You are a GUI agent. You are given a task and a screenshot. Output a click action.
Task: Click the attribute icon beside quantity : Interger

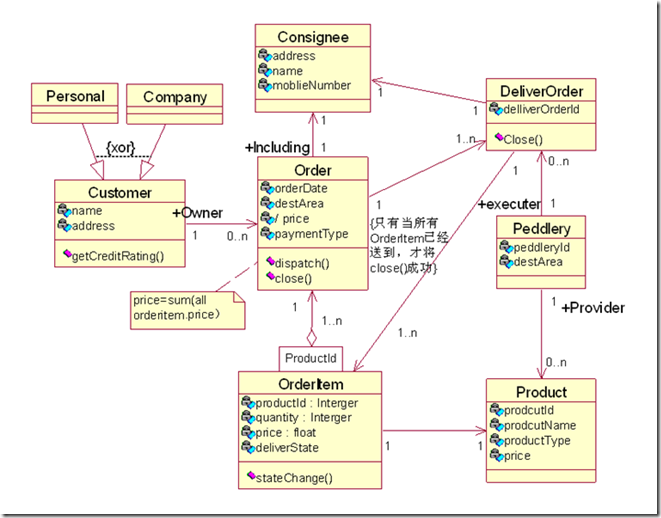[x=248, y=417]
